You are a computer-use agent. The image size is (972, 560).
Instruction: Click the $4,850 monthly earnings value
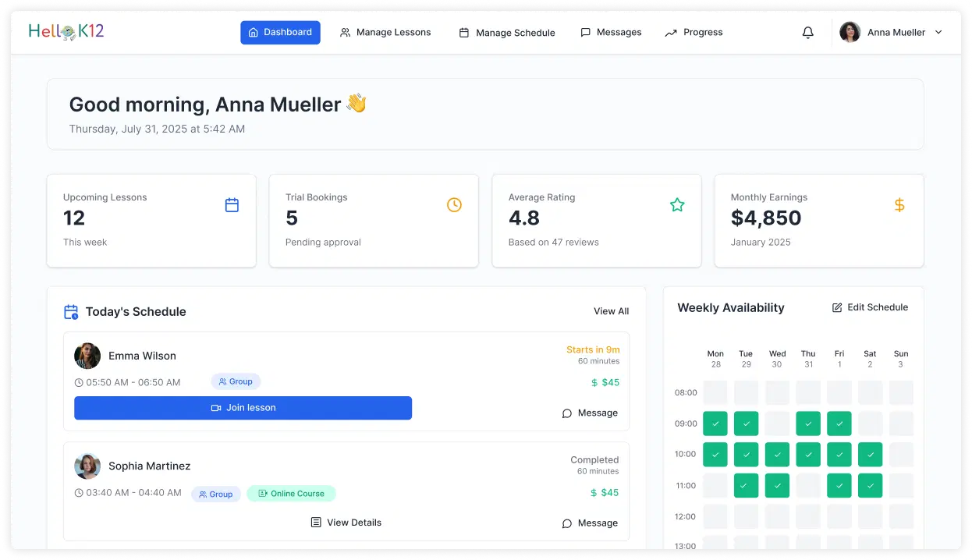tap(766, 218)
